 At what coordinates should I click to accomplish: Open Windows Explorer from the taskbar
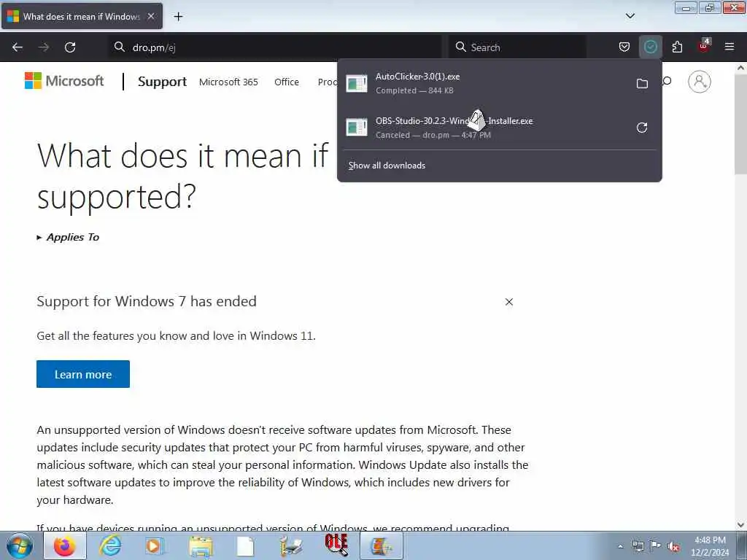[x=201, y=545]
